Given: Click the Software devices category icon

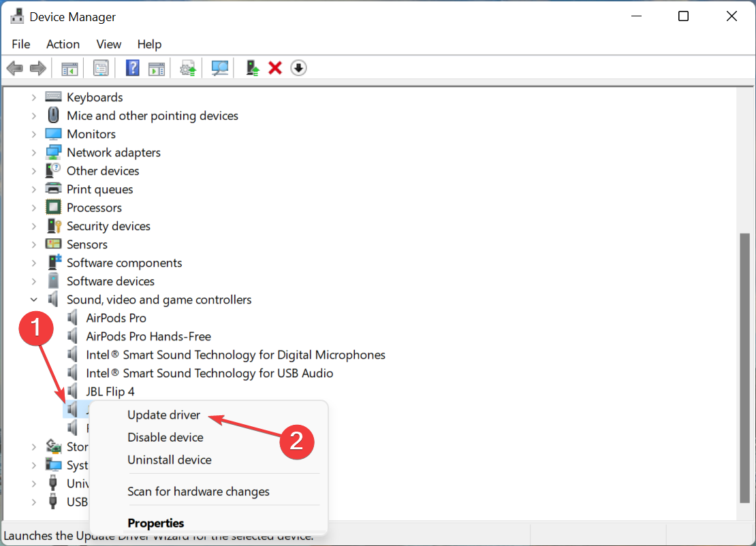Looking at the screenshot, I should 53,280.
